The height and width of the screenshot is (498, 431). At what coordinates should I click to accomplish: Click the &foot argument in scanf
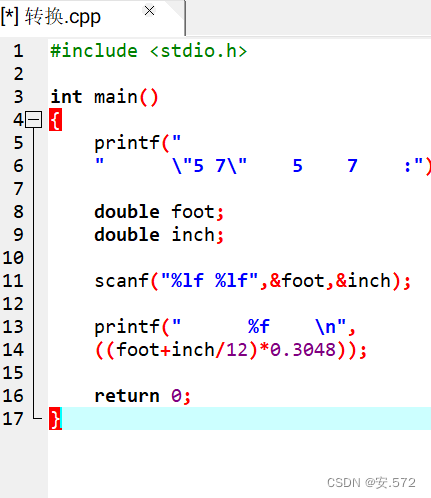pyautogui.click(x=297, y=281)
